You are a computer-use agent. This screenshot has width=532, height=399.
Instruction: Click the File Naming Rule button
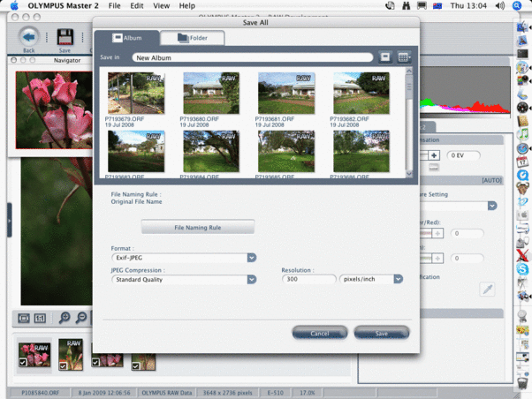pos(197,228)
